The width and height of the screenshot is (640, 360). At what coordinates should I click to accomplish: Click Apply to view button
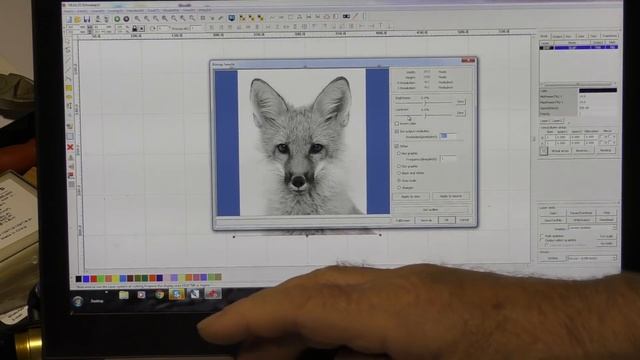411,196
